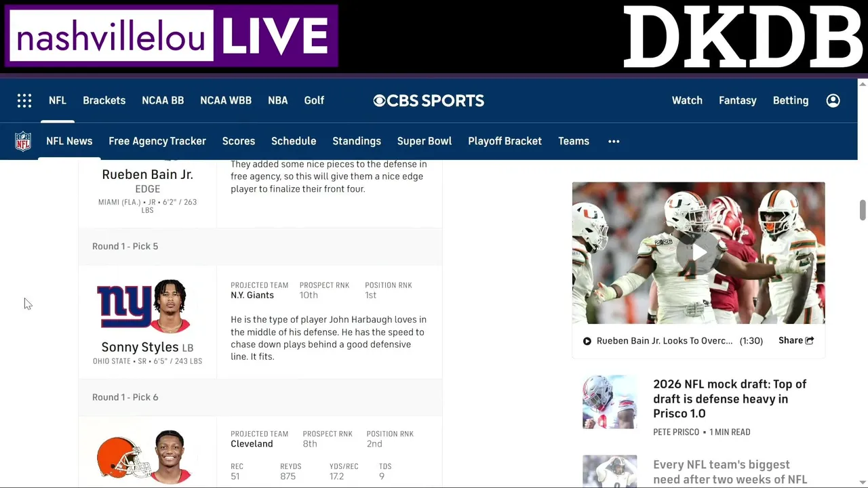
Task: Click the Cleveland Browns helmet logo
Action: pyautogui.click(x=123, y=457)
